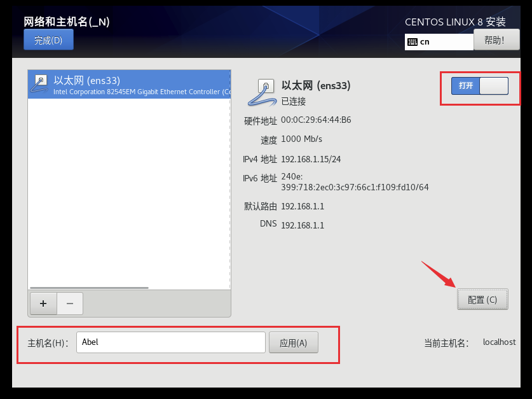This screenshot has height=399, width=532.
Task: Click the white handle of the 打开 switch
Action: point(494,86)
